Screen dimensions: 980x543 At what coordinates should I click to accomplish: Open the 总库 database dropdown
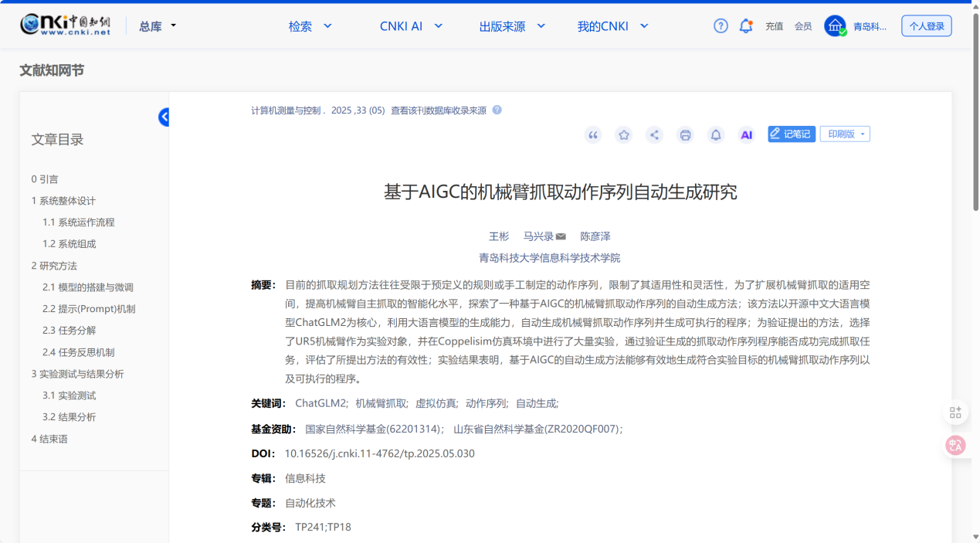click(158, 26)
